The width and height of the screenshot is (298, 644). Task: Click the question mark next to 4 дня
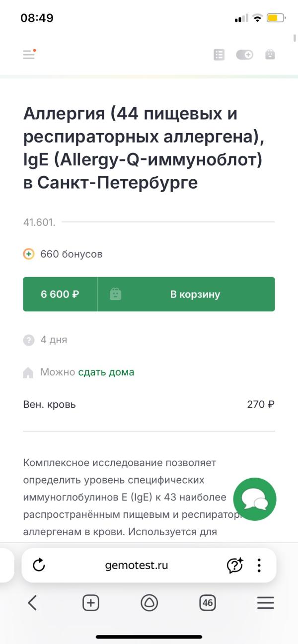pyautogui.click(x=29, y=340)
